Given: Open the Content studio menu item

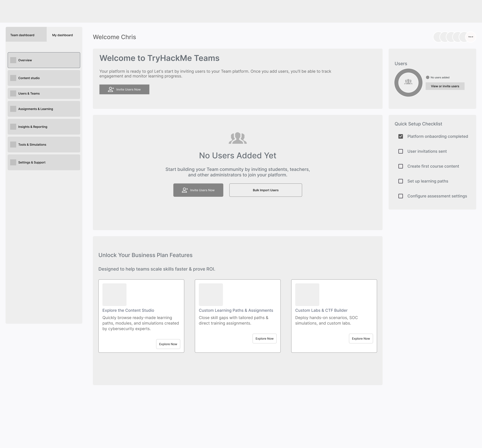Looking at the screenshot, I should click(44, 78).
